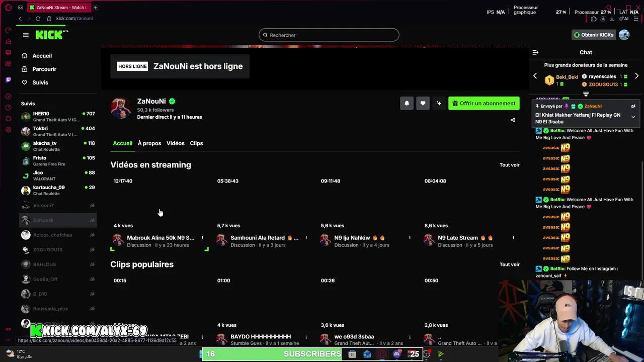
Task: Toggle notifications for GooBa_Off
Action: 92,279
